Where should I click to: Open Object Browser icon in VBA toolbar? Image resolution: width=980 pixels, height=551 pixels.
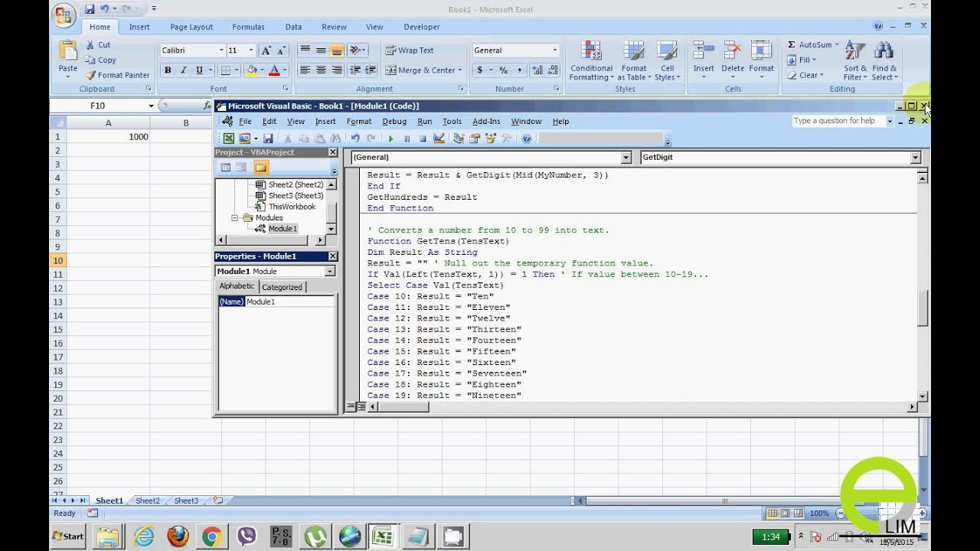(491, 139)
